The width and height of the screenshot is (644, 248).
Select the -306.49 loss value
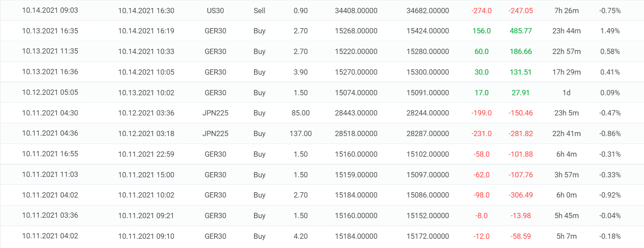click(x=521, y=195)
